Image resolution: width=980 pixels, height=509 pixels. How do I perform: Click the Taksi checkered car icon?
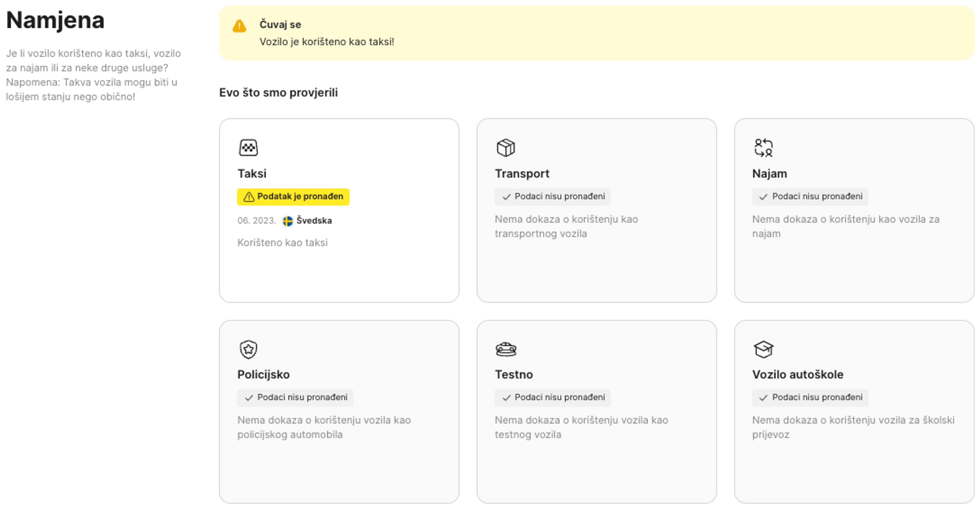point(248,148)
